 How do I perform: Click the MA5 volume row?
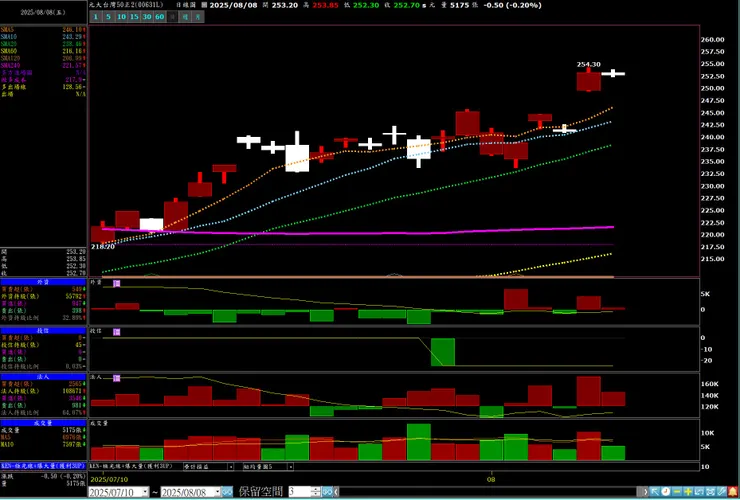click(x=43, y=437)
